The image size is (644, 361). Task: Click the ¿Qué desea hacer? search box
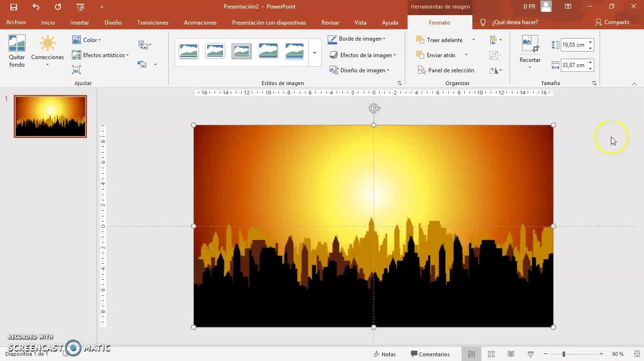[510, 22]
